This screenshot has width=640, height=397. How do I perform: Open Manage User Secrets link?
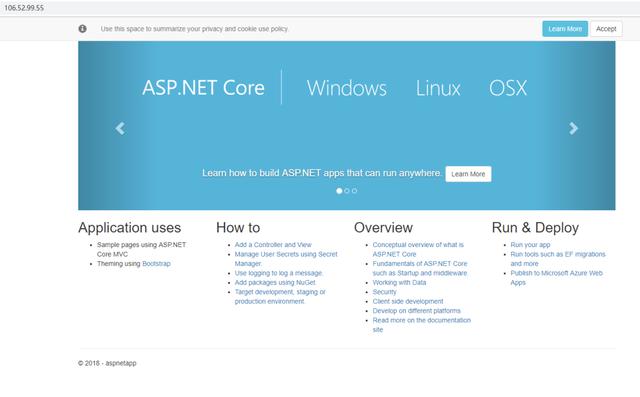(286, 259)
